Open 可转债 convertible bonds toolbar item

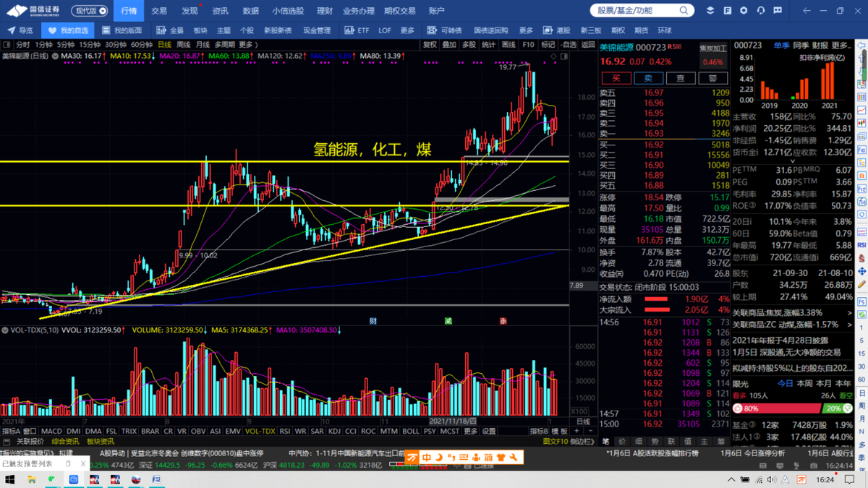(x=444, y=30)
